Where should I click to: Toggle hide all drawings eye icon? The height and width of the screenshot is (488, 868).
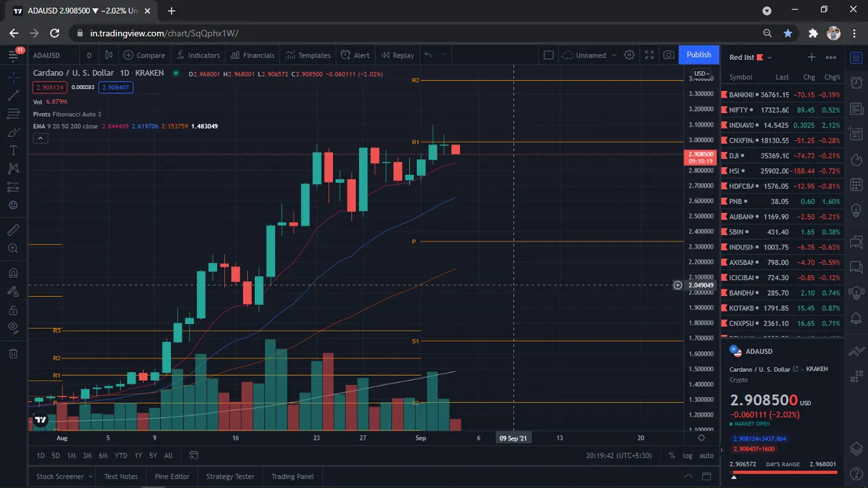click(x=13, y=329)
